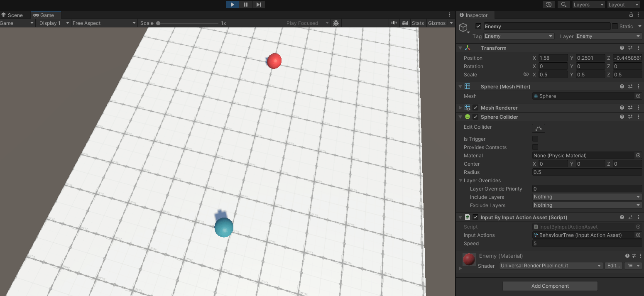644x296 pixels.
Task: Switch to the Scene tab
Action: (12, 15)
